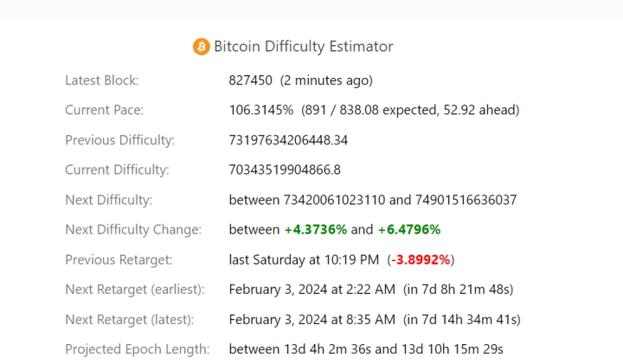
Task: Click the "13d 10h 15m 29s" epoch length value
Action: point(453,349)
